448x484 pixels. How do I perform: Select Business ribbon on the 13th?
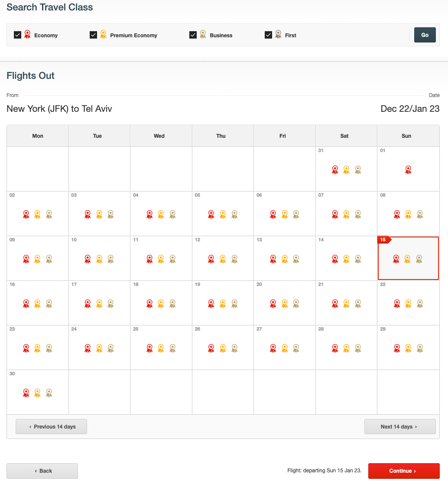click(x=296, y=259)
